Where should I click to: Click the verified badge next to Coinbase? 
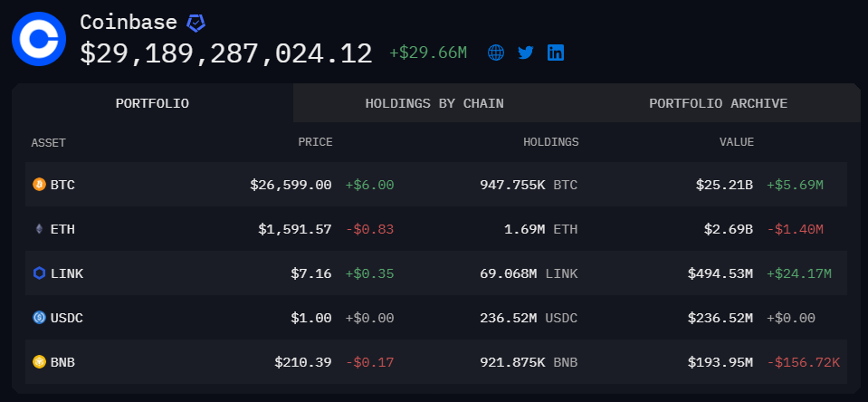tap(196, 23)
